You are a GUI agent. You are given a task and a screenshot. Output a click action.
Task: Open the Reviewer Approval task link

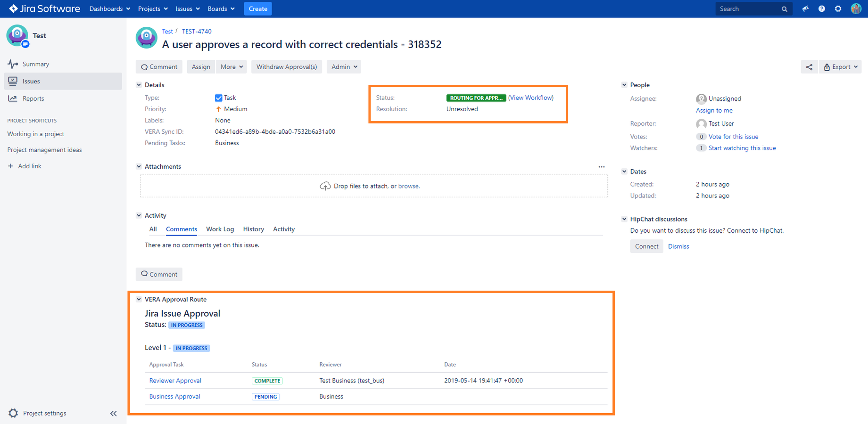[175, 381]
